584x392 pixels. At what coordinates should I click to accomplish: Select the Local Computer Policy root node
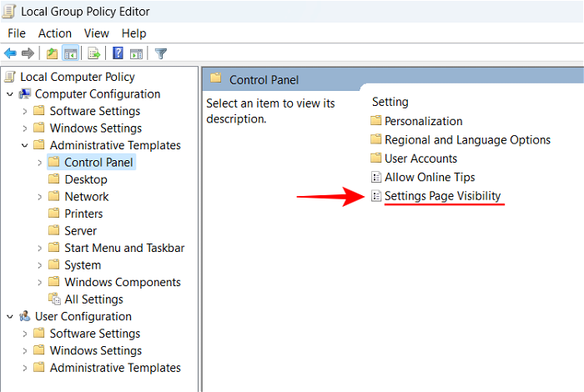pyautogui.click(x=78, y=77)
